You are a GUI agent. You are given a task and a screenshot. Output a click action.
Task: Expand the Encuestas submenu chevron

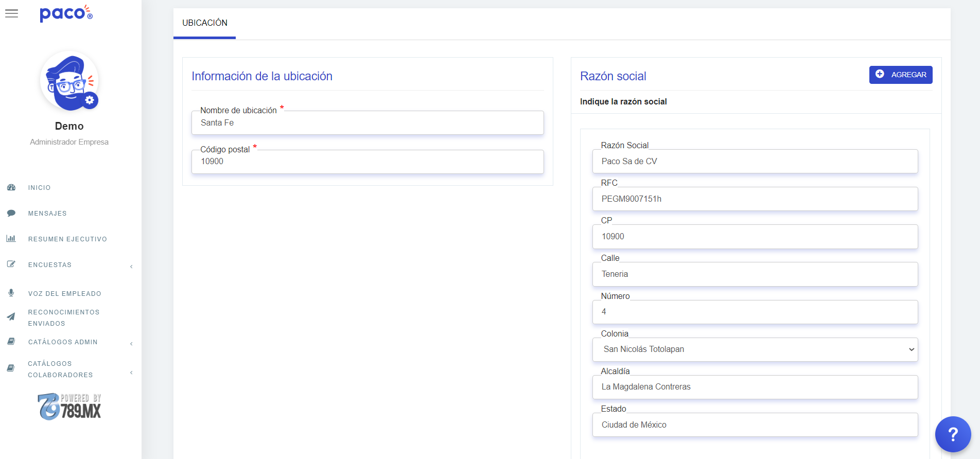(131, 266)
